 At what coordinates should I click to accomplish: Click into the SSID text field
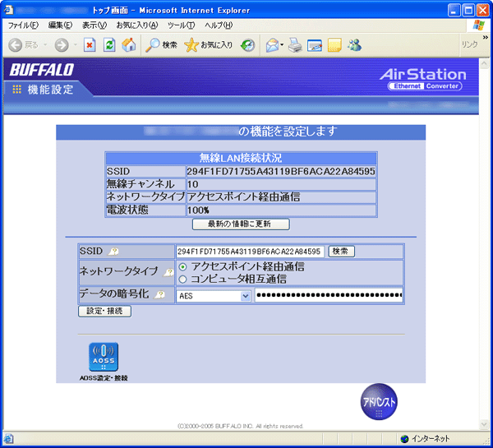250,251
